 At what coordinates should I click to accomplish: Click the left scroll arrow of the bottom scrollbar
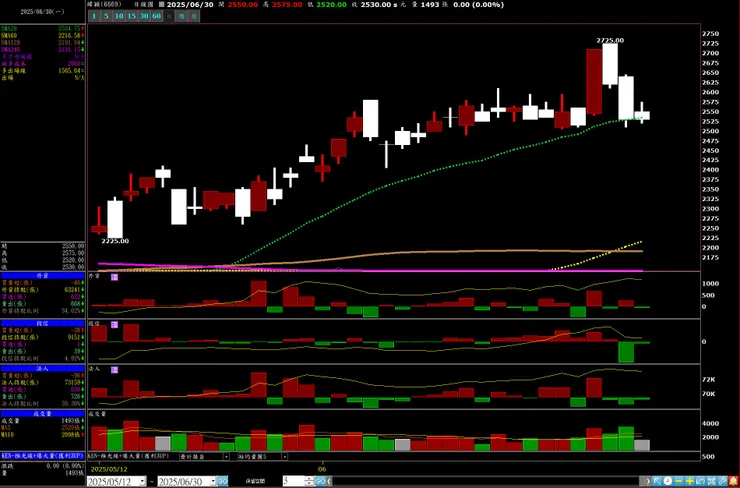tap(329, 481)
